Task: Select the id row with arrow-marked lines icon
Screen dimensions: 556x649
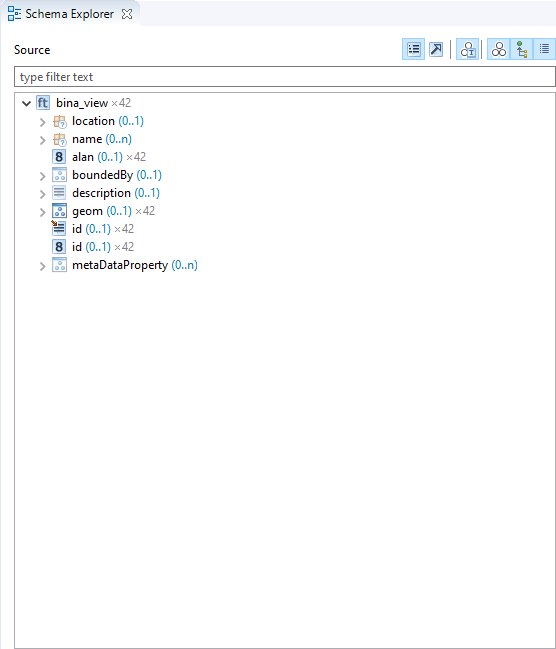Action: 93,229
